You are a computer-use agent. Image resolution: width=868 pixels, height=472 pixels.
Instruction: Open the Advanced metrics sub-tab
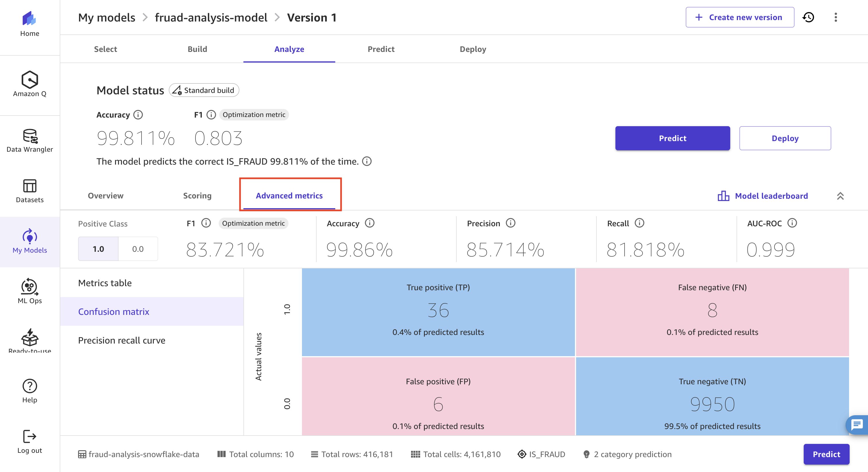(289, 196)
